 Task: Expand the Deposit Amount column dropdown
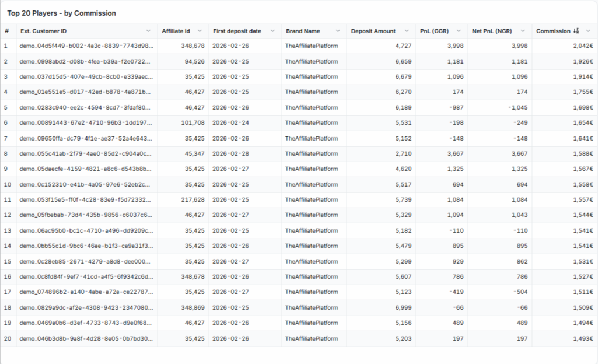[x=407, y=31]
